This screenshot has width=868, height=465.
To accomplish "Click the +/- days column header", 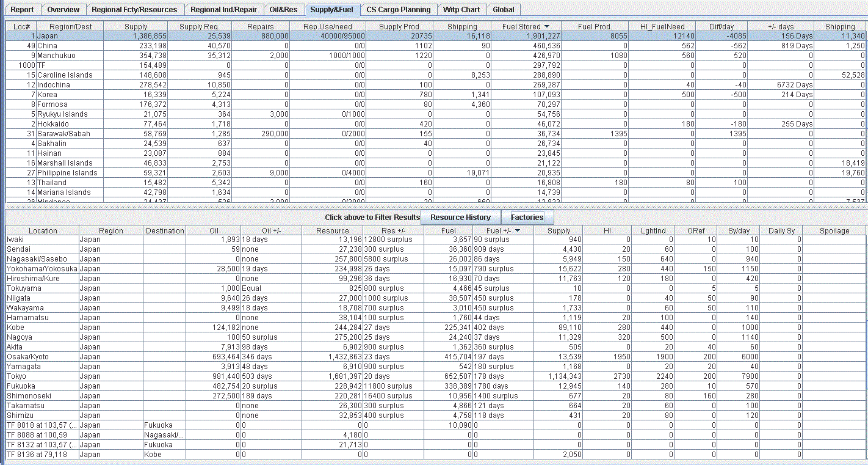I will 781,27.
